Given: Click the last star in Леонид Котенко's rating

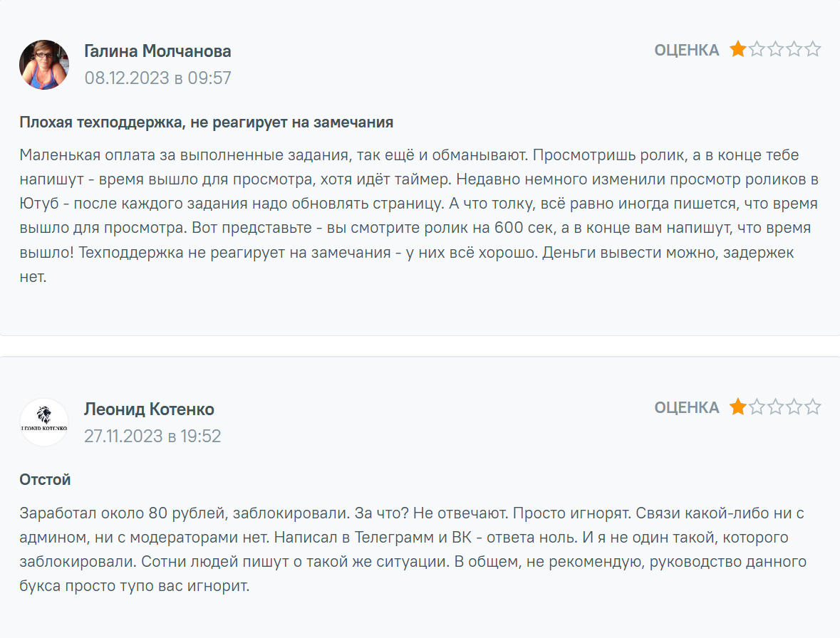Looking at the screenshot, I should 813,407.
